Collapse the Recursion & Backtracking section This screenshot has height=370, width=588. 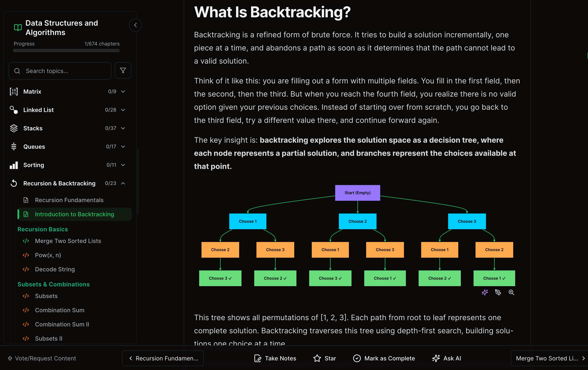[123, 183]
